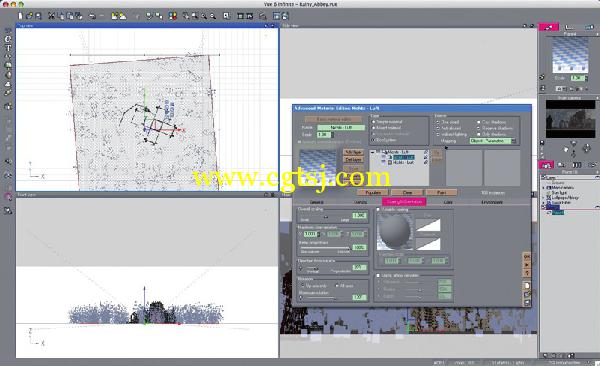The height and width of the screenshot is (366, 600).
Task: Click the new material page icon in editor
Action: [x=527, y=286]
